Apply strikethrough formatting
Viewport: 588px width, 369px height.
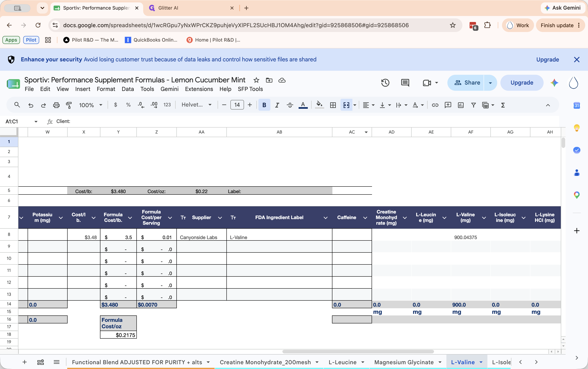point(290,105)
